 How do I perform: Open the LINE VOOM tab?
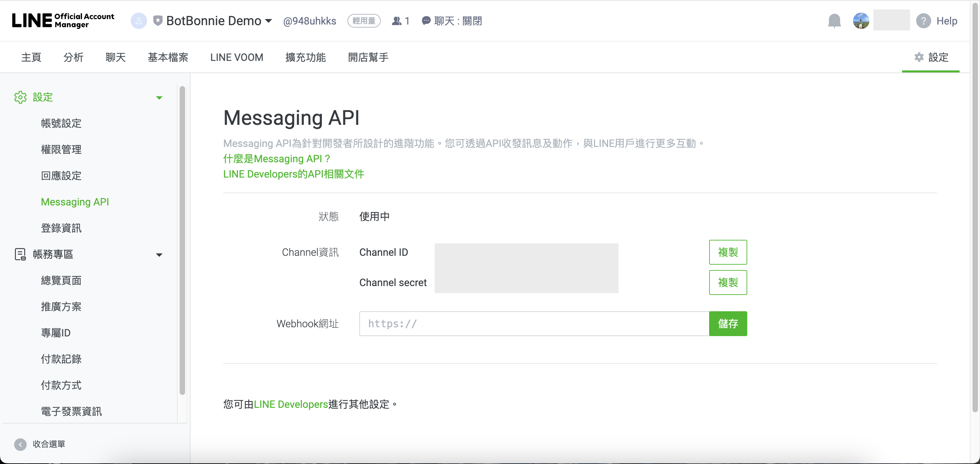tap(236, 57)
